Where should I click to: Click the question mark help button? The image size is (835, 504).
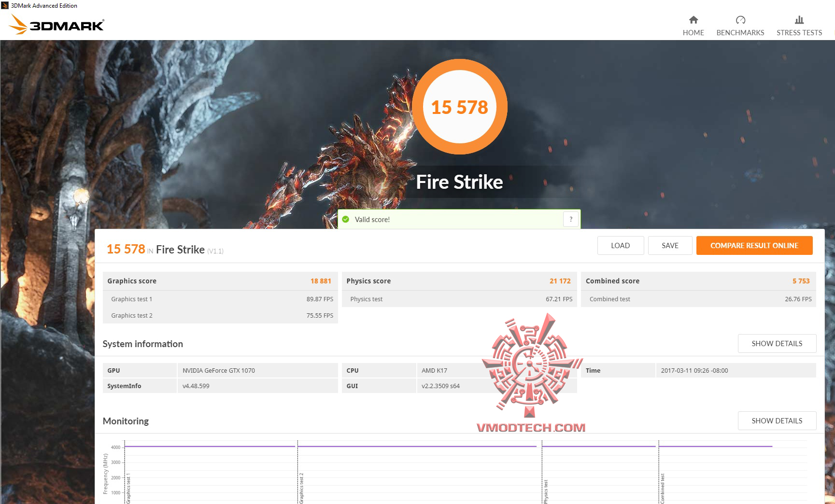tap(571, 219)
